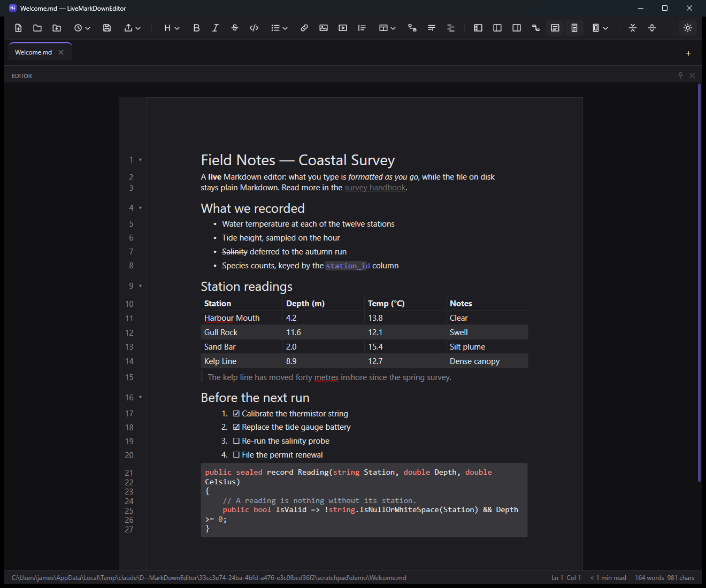This screenshot has width=706, height=588.
Task: Click the quote about the kelp line
Action: click(x=329, y=377)
